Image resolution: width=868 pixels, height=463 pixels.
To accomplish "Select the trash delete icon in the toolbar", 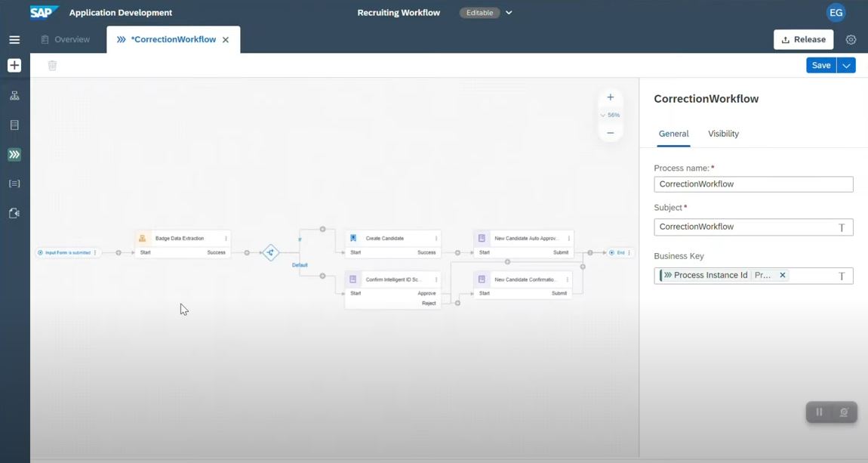I will point(51,65).
